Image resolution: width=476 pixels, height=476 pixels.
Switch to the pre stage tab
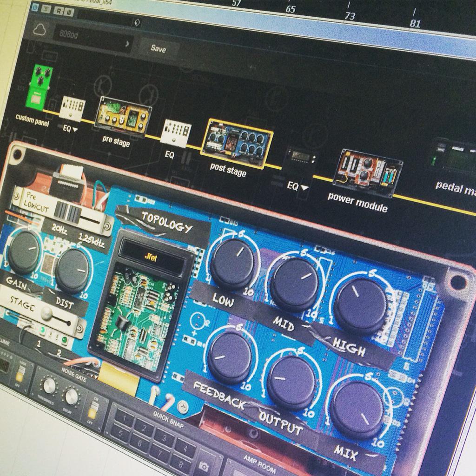tap(116, 141)
